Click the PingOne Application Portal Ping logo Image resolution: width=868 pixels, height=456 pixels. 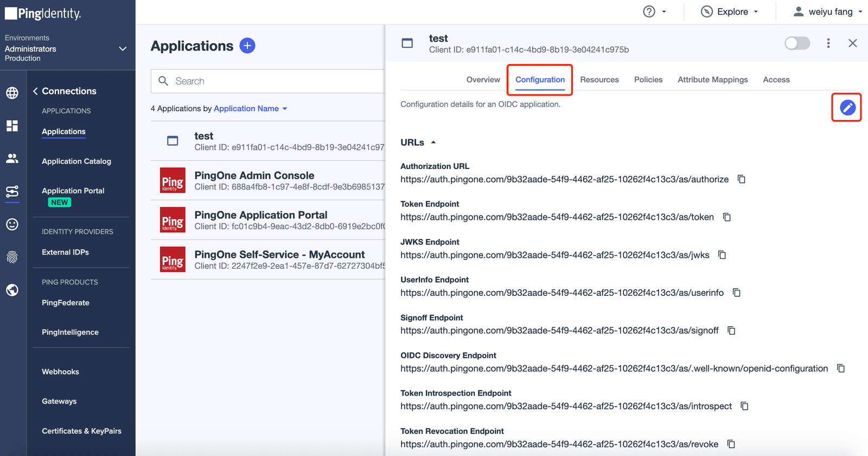pyautogui.click(x=173, y=220)
